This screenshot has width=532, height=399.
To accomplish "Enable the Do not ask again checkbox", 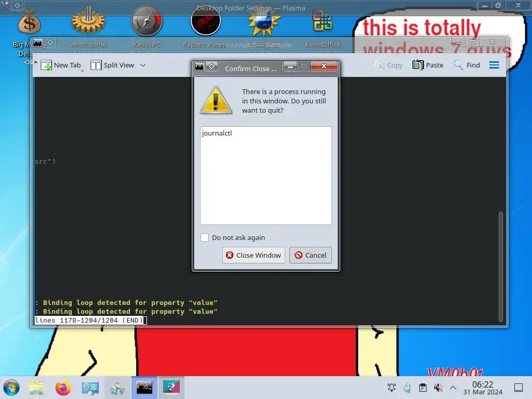I will point(205,237).
